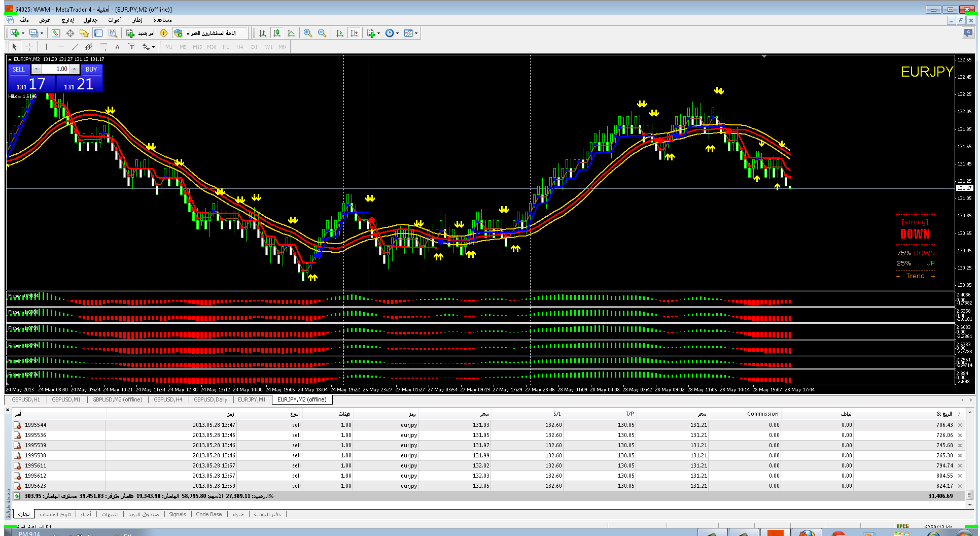Image resolution: width=980 pixels, height=536 pixels.
Task: Click the chat notification icon showing 4
Action: pos(968,33)
